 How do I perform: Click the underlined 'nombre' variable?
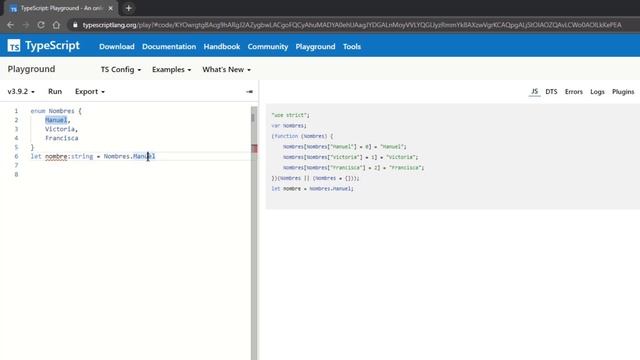tap(56, 156)
